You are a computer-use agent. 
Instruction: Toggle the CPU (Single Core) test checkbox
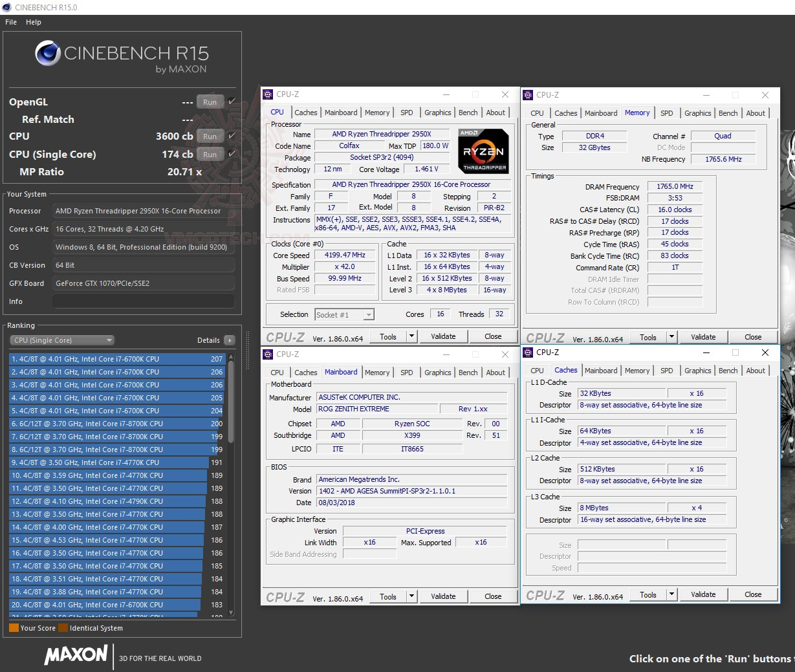(232, 154)
